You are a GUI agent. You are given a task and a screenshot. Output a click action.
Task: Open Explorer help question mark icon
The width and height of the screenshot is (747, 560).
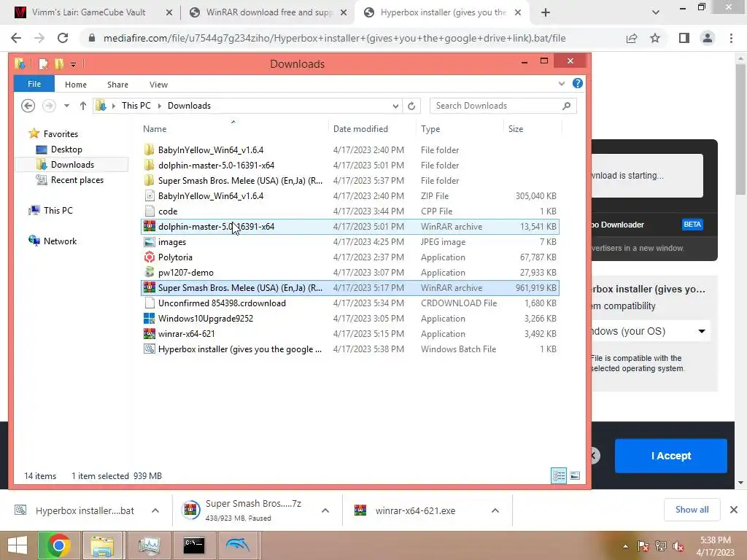(578, 83)
